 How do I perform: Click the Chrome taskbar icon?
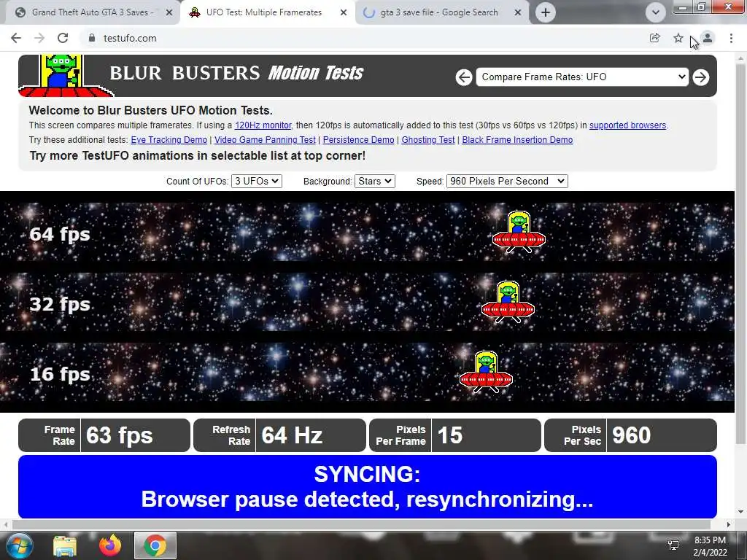155,545
